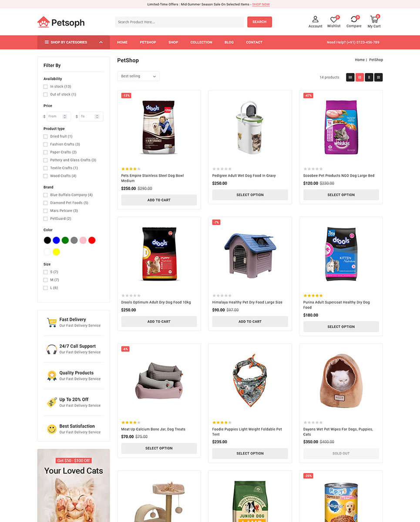Tick the Fashion Crafts product type
This screenshot has width=420, height=522.
[x=45, y=144]
